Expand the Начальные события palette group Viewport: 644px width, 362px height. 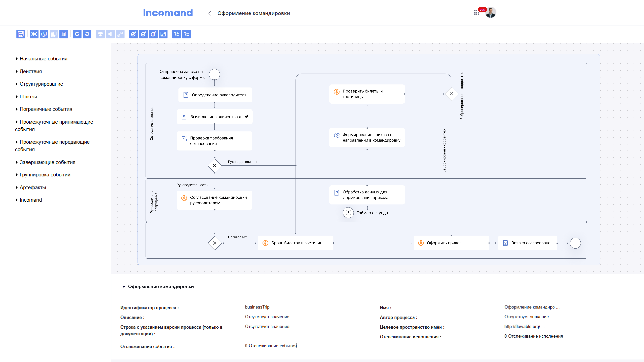pyautogui.click(x=43, y=59)
